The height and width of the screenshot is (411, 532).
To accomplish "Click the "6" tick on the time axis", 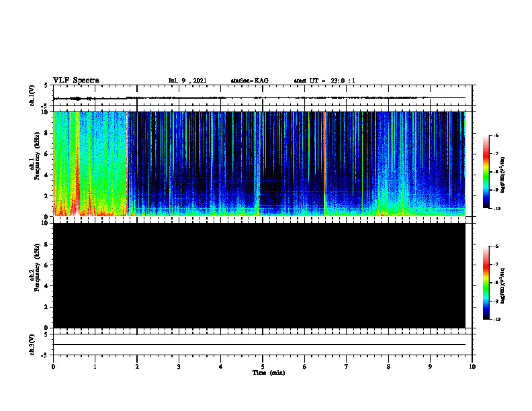I will [305, 367].
